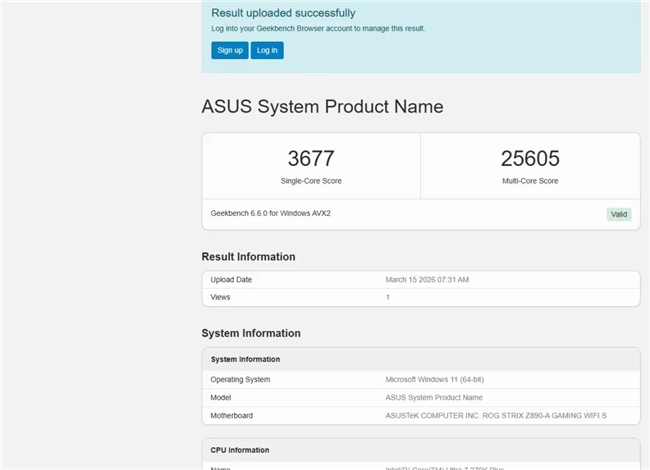650x470 pixels.
Task: Select the Views row
Action: click(420, 297)
